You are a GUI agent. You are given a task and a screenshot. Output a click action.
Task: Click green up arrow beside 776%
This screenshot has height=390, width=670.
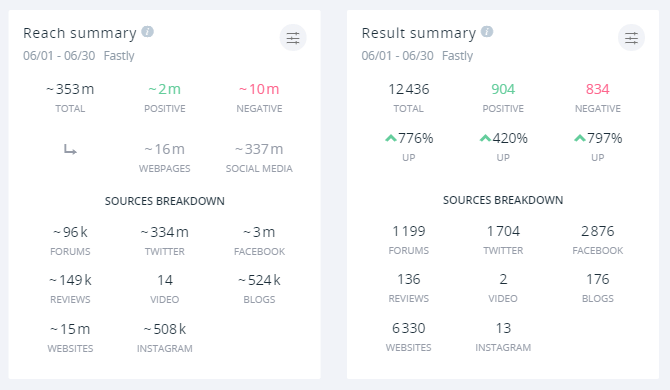coord(391,138)
